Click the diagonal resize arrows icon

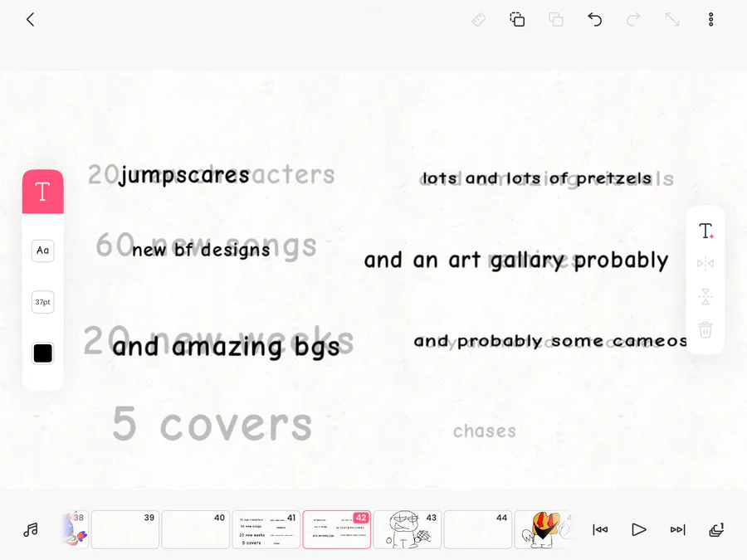click(x=672, y=20)
